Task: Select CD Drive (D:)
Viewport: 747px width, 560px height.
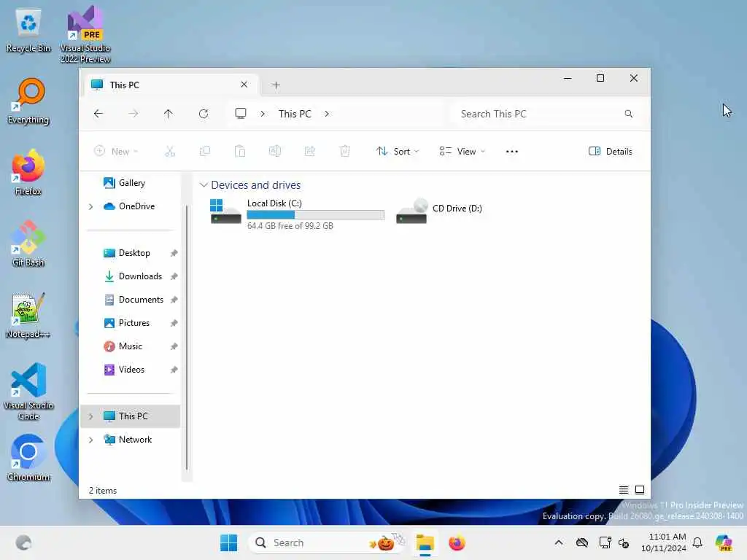Action: 439,211
